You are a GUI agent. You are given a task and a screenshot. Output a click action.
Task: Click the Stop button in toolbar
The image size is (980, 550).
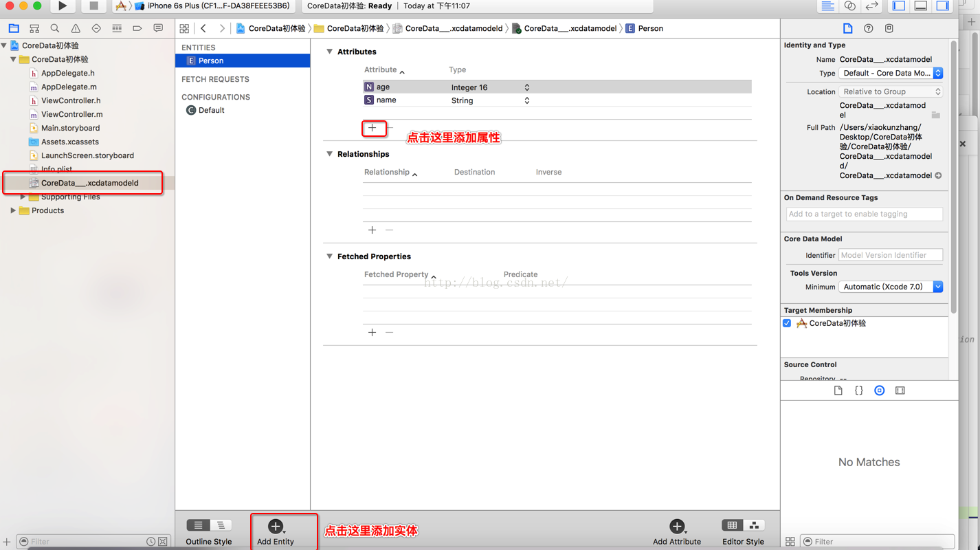click(93, 6)
